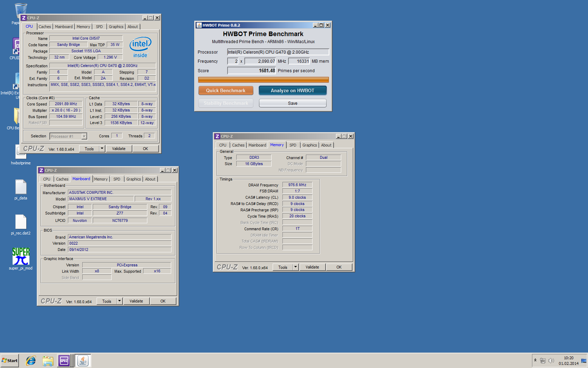The height and width of the screenshot is (368, 588).
Task: Open Mainboard tab in top-left CPU-Z window
Action: tap(64, 27)
